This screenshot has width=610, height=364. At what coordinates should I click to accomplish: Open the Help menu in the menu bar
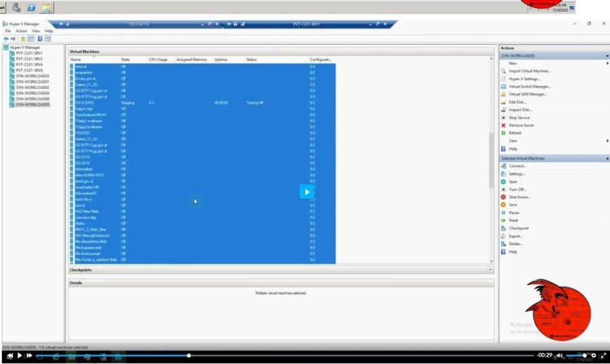coord(49,31)
